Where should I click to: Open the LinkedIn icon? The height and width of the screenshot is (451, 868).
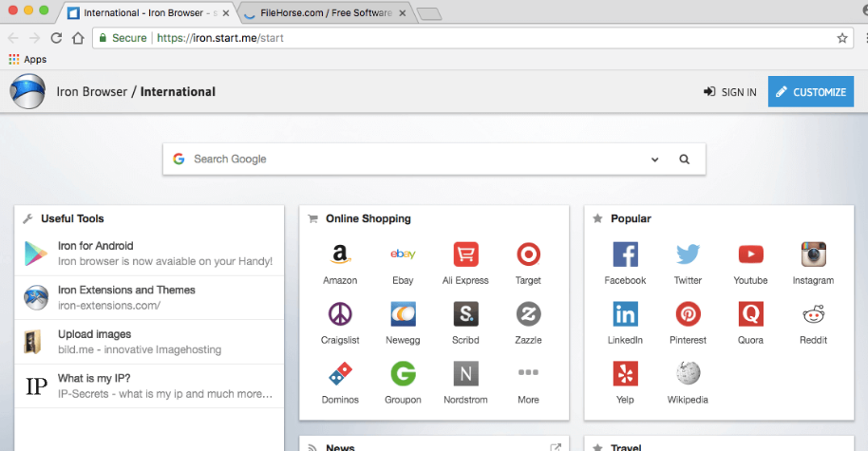625,314
